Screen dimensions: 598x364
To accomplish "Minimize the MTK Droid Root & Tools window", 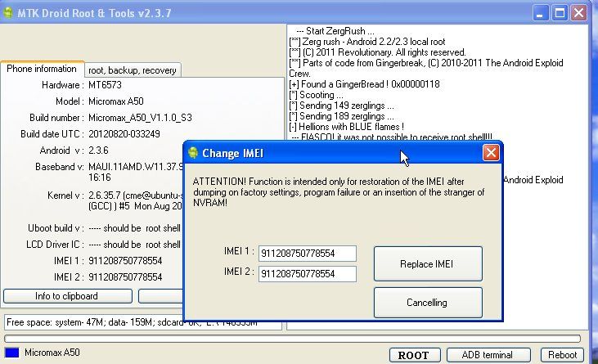I will coord(540,13).
